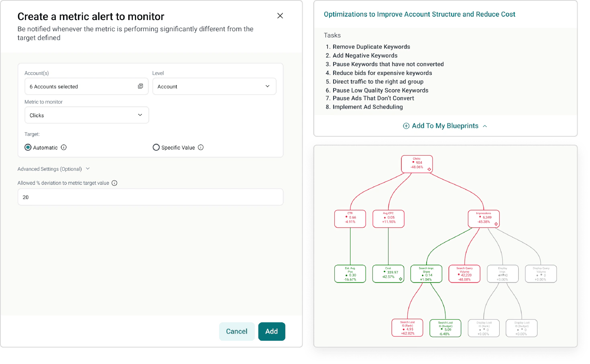Click task 'Pause Ads That Don't Convert'

point(373,98)
